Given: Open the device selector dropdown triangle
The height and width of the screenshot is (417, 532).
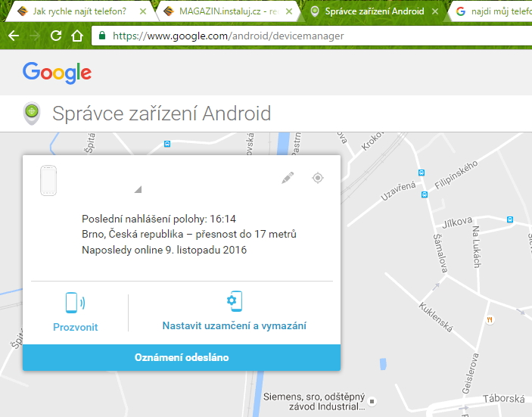Looking at the screenshot, I should (138, 189).
